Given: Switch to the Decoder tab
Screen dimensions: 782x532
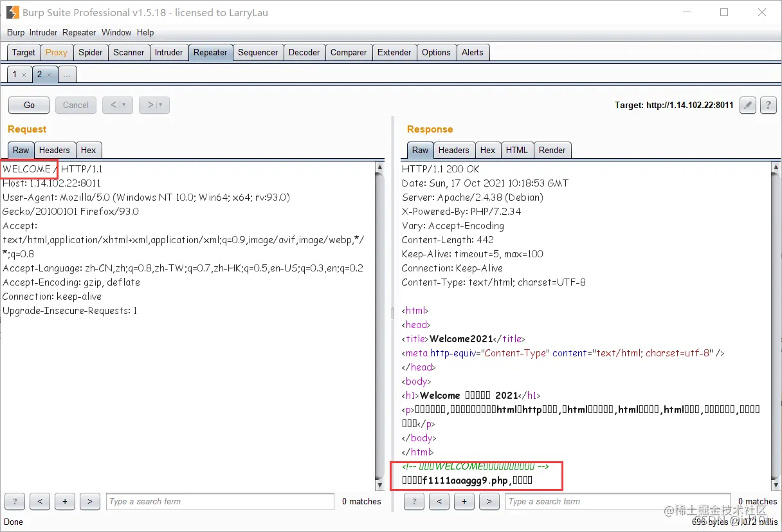Looking at the screenshot, I should (x=304, y=52).
